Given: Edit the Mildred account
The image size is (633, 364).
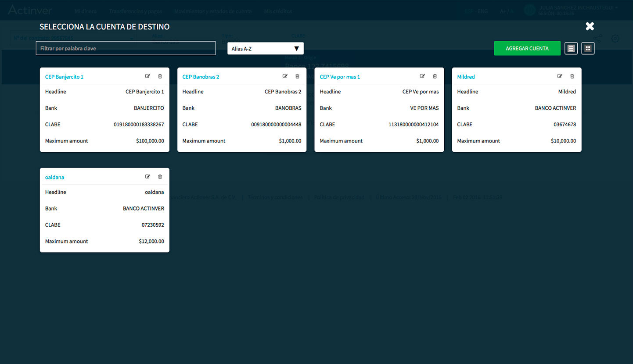Looking at the screenshot, I should point(560,76).
